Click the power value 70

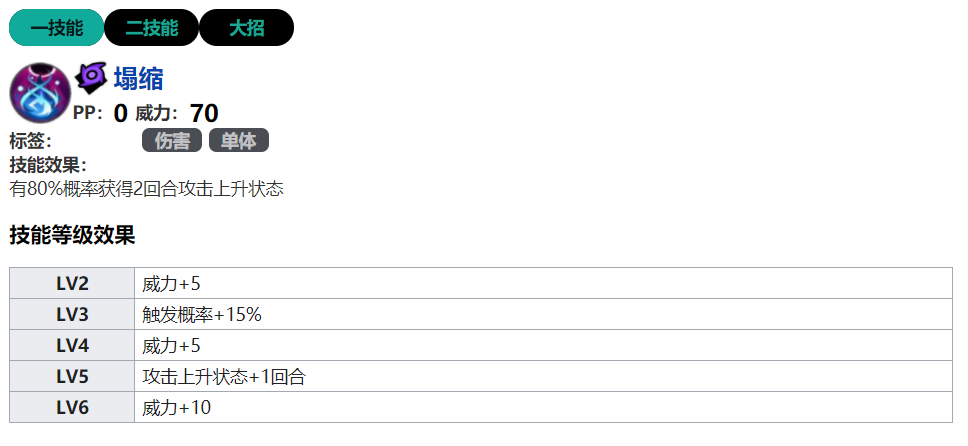pyautogui.click(x=204, y=113)
